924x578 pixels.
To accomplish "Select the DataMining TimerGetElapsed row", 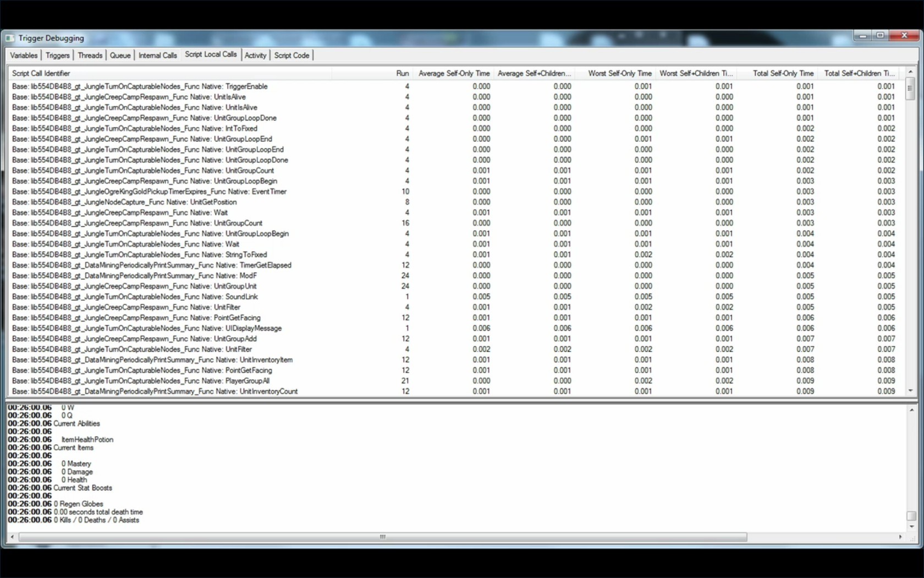I will 454,265.
